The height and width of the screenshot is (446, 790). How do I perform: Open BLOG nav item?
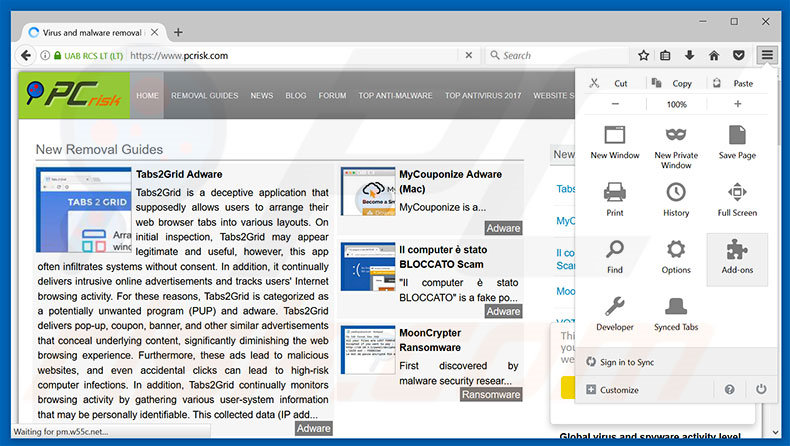pyautogui.click(x=296, y=95)
